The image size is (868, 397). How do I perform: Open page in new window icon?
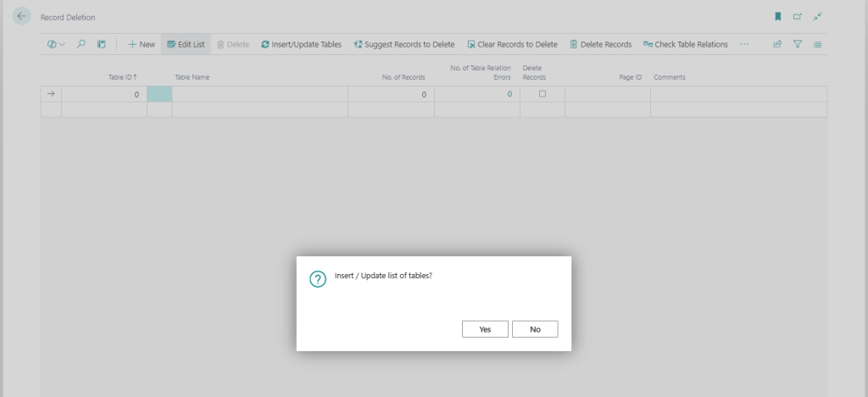[798, 17]
